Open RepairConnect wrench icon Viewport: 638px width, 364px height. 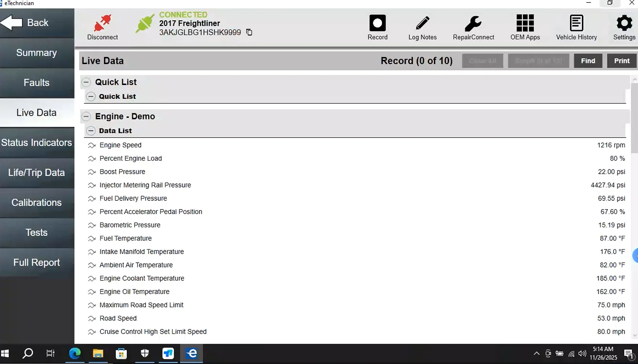point(473,23)
